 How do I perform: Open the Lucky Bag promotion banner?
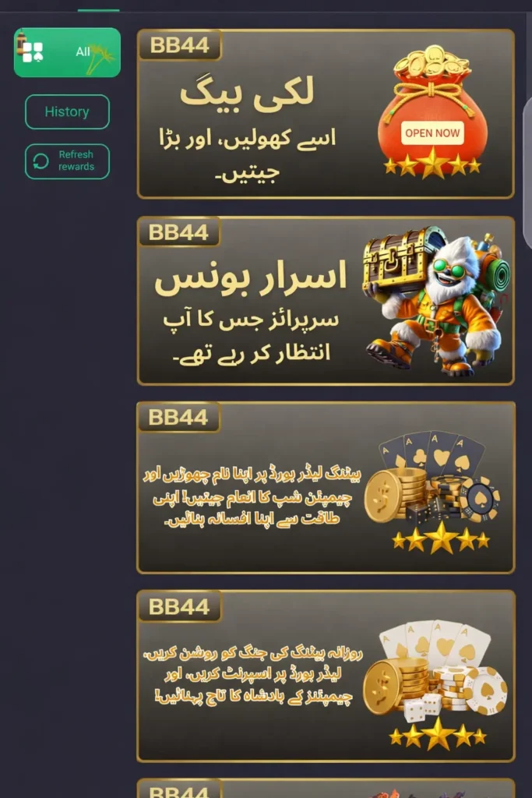[x=326, y=114]
